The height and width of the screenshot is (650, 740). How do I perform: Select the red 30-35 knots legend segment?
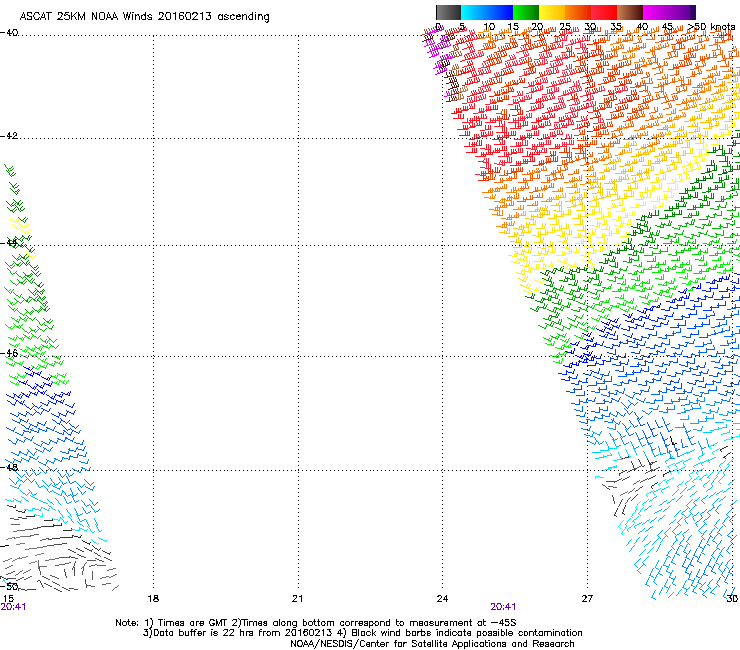pyautogui.click(x=604, y=12)
